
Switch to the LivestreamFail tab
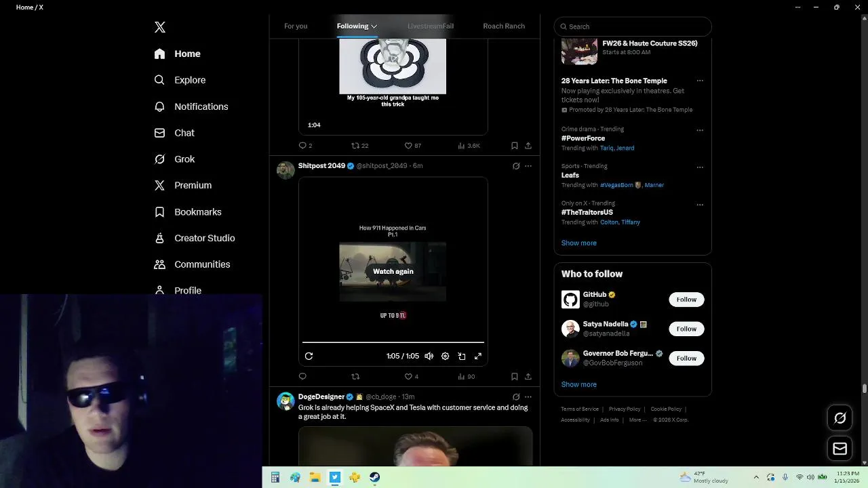pos(431,26)
